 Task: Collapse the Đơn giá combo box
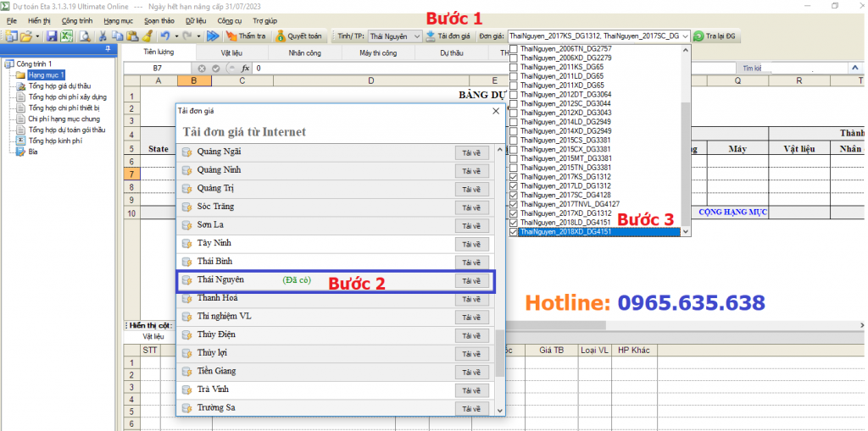click(685, 36)
